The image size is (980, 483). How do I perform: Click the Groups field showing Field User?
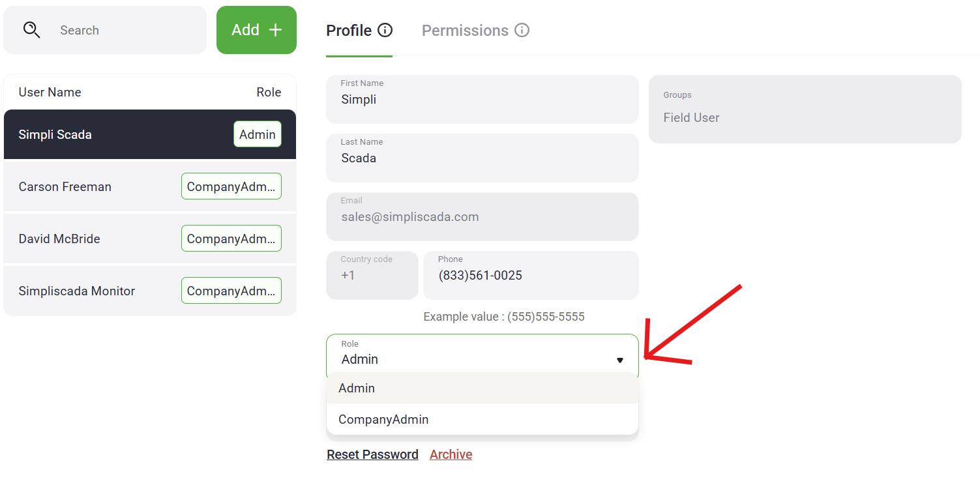pos(805,110)
